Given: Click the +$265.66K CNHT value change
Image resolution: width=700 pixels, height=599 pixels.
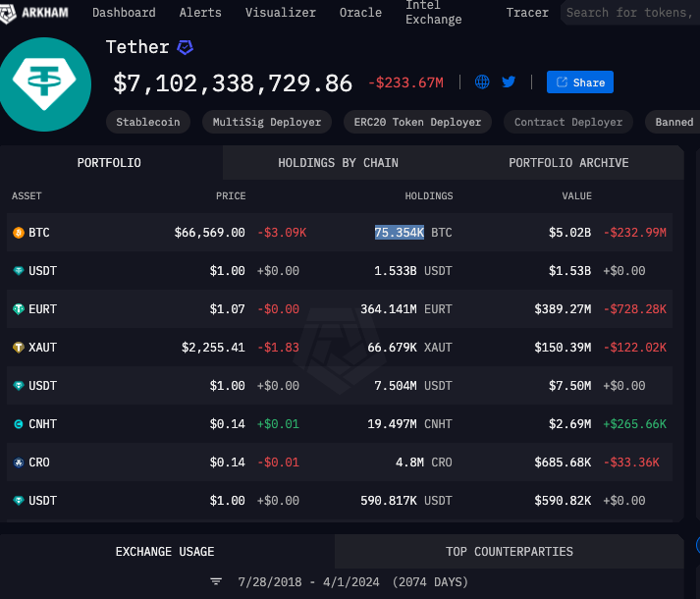Looking at the screenshot, I should click(635, 424).
